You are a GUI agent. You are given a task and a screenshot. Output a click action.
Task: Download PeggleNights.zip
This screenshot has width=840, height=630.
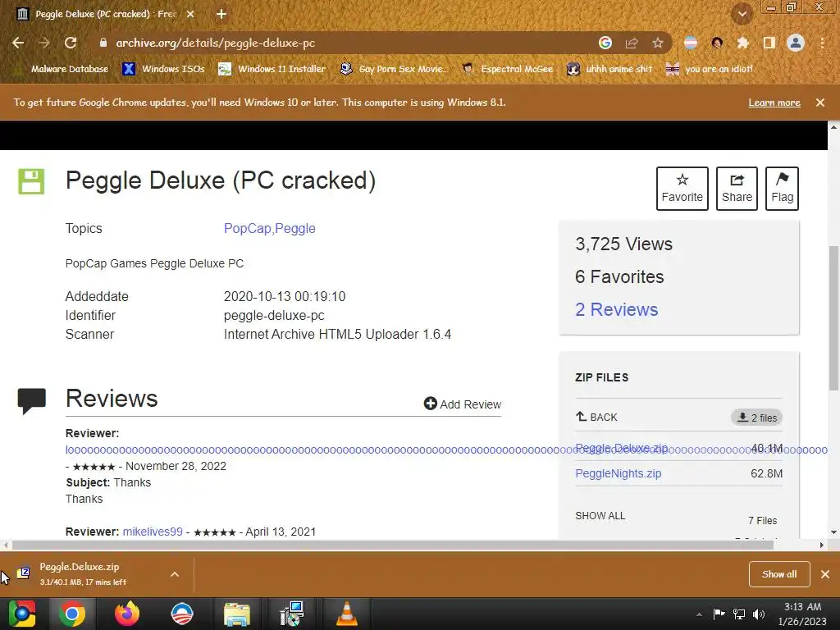(x=619, y=473)
